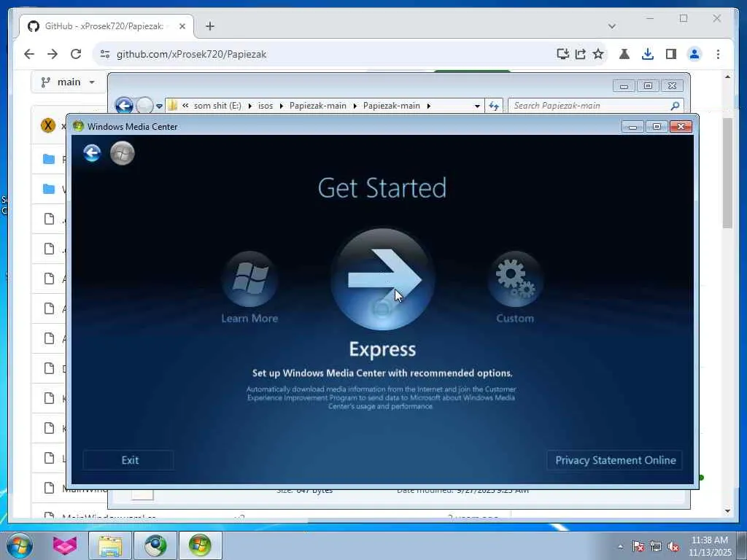Exit Windows Media Center setup

click(x=128, y=460)
